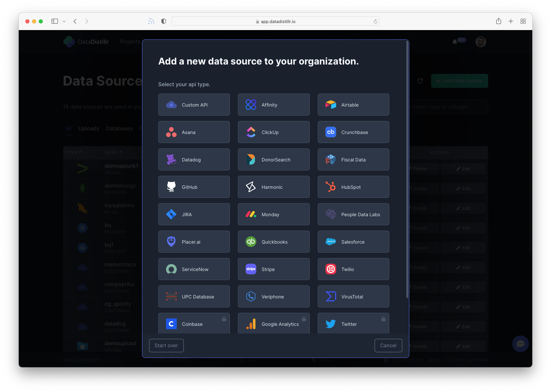Toggle the Safari sidebar

[x=55, y=21]
